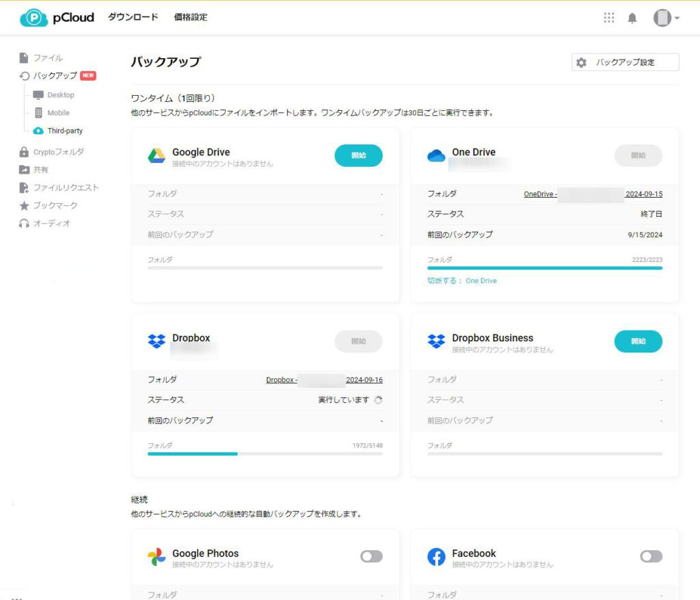Viewport: 700px width, 600px height.
Task: Click the バックアップ page heading
Action: [165, 62]
